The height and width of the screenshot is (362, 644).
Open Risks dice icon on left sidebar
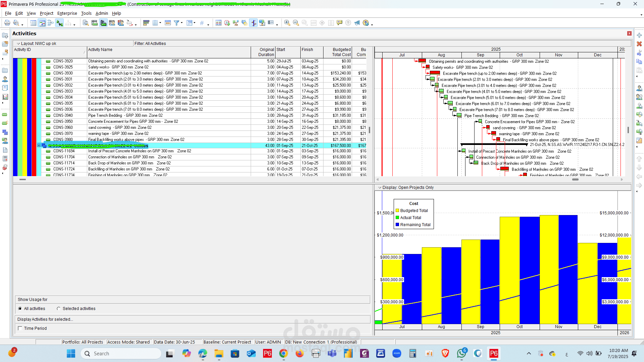click(x=5, y=167)
